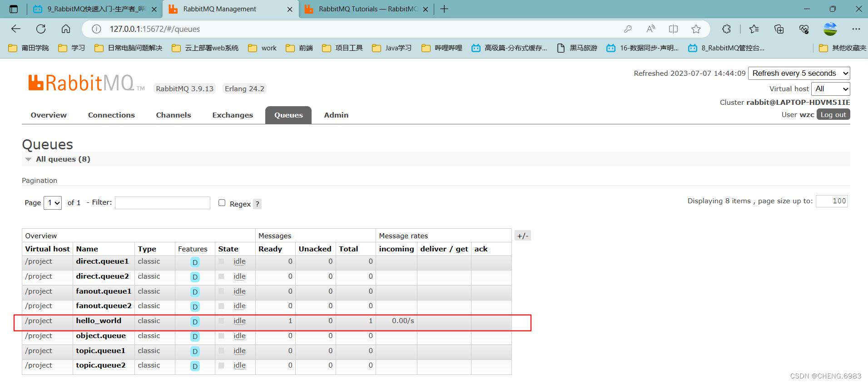Close the RabbitMQ Management tab
The image size is (868, 383).
[x=290, y=9]
